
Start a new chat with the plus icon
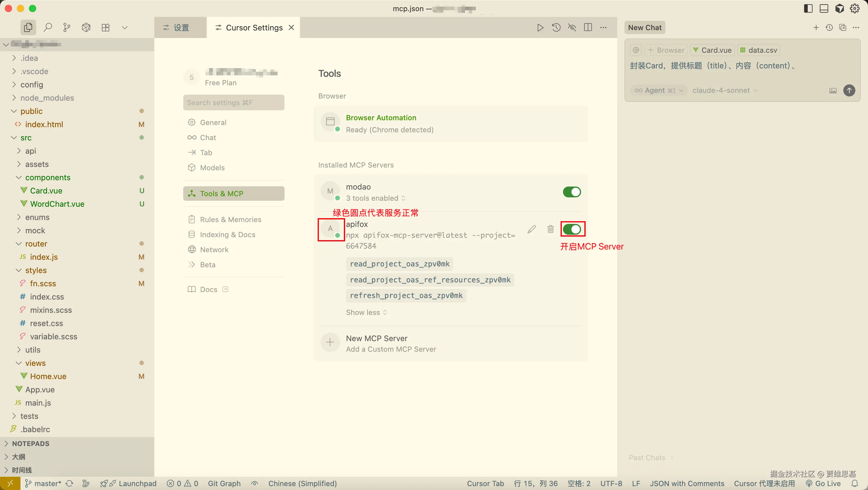coord(816,28)
